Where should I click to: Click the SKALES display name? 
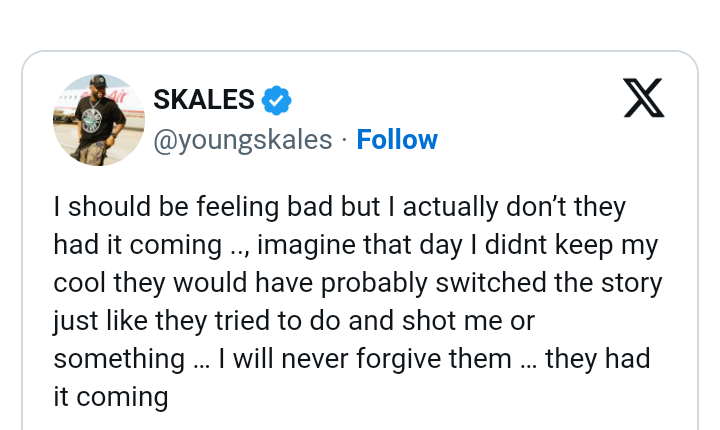204,100
